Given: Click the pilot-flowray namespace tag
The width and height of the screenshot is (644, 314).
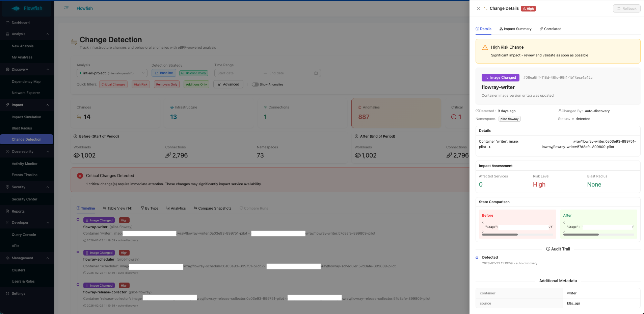Looking at the screenshot, I should (510, 119).
